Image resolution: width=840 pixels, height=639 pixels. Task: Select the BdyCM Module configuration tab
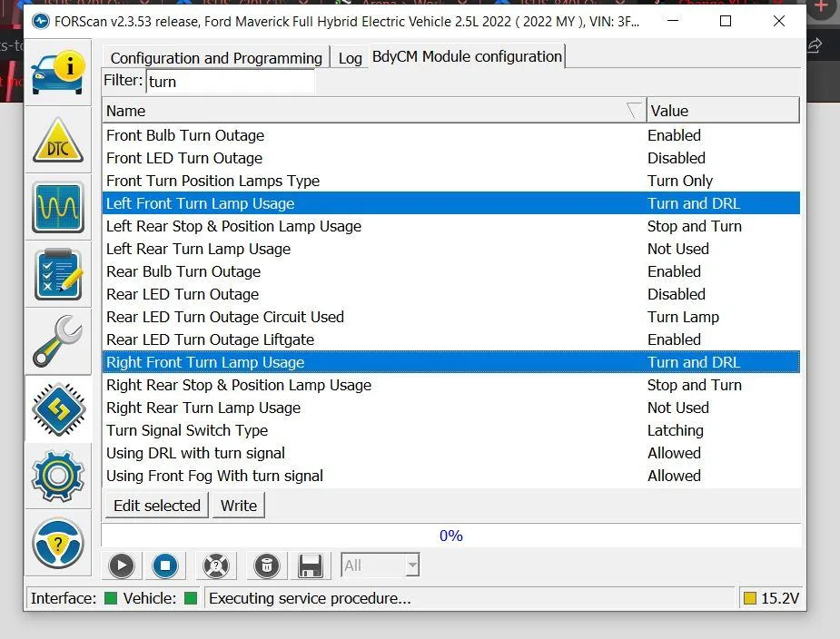tap(467, 56)
